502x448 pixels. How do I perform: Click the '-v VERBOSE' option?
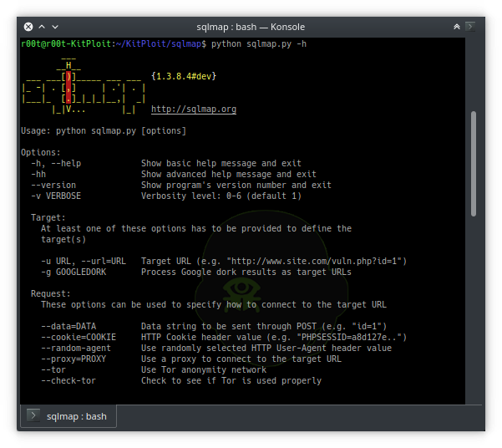[x=56, y=196]
